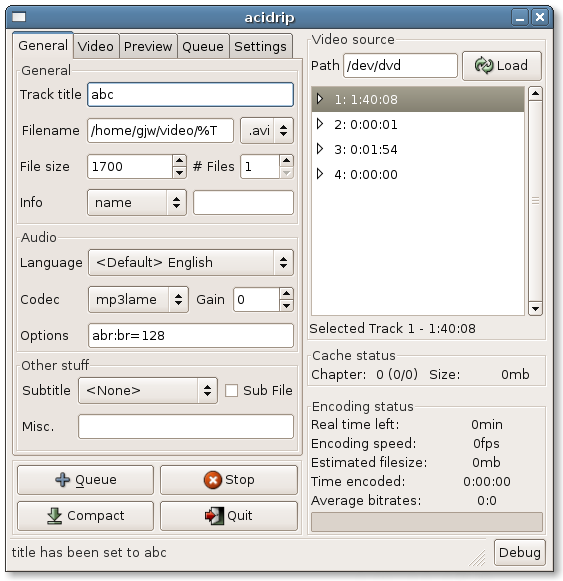Open the Info name dropdown
Image resolution: width=563 pixels, height=581 pixels.
pos(137,203)
